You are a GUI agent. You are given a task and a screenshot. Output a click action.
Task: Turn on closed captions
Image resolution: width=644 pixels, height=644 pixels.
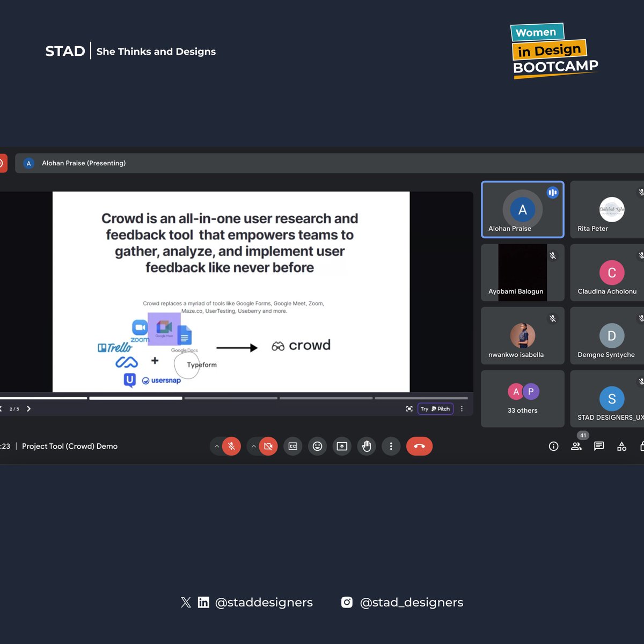(x=292, y=446)
